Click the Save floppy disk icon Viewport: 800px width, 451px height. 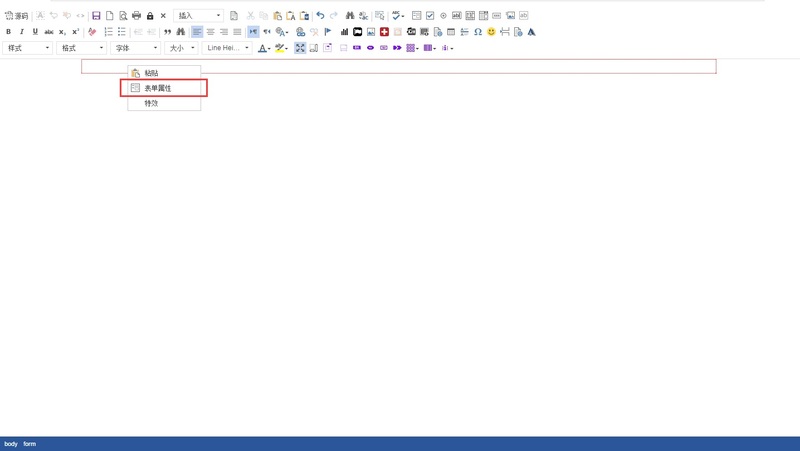[96, 16]
